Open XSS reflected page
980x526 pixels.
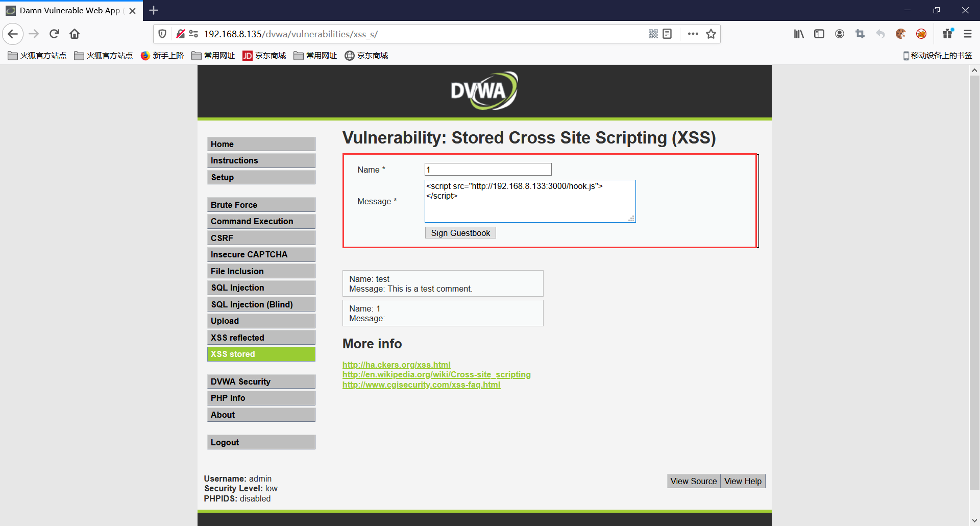(261, 338)
